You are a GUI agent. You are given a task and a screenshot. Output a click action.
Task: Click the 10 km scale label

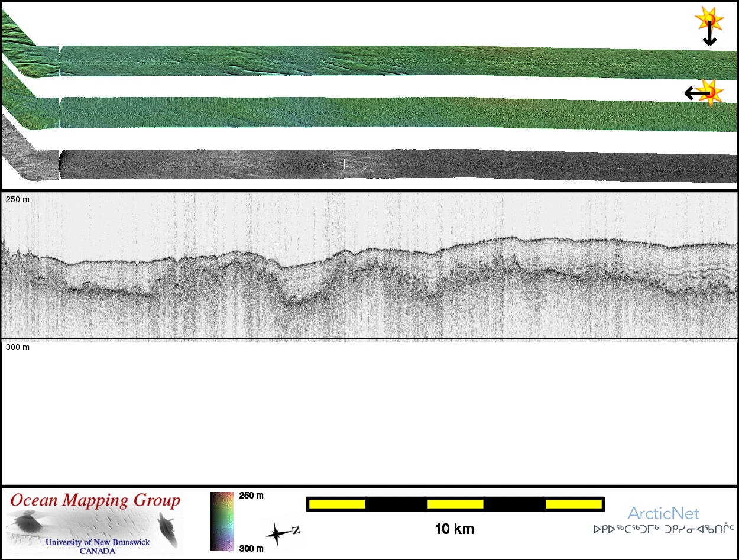pos(454,529)
